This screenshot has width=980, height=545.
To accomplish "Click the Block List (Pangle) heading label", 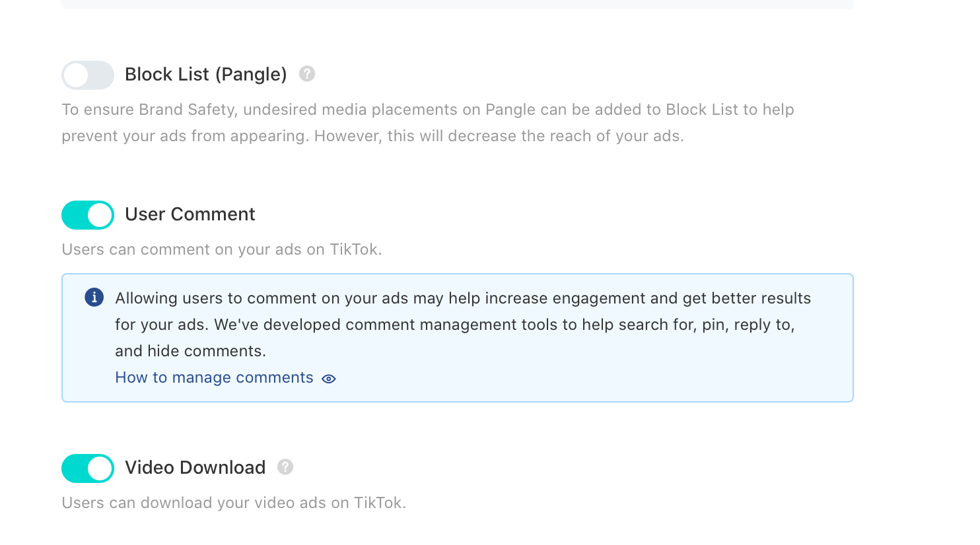I will (x=205, y=75).
